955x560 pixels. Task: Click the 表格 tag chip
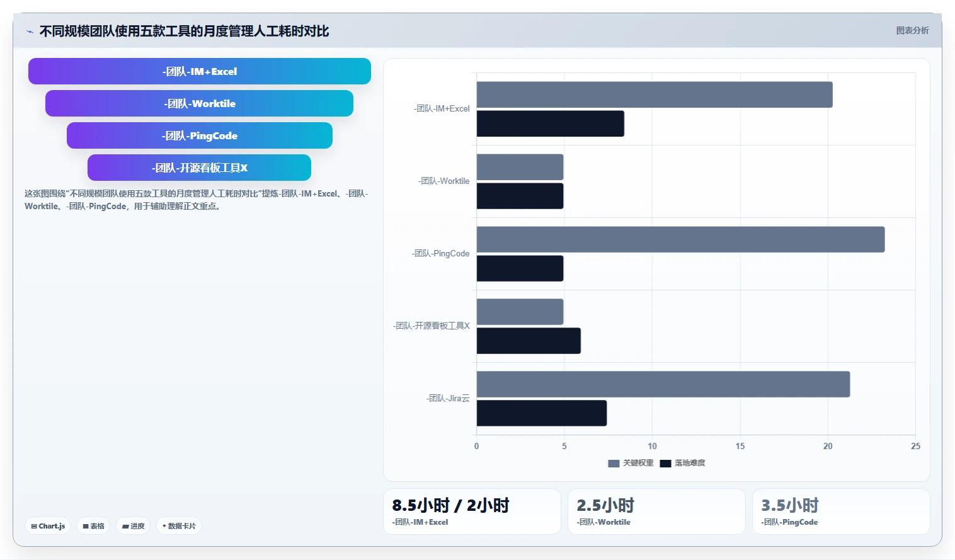click(93, 526)
